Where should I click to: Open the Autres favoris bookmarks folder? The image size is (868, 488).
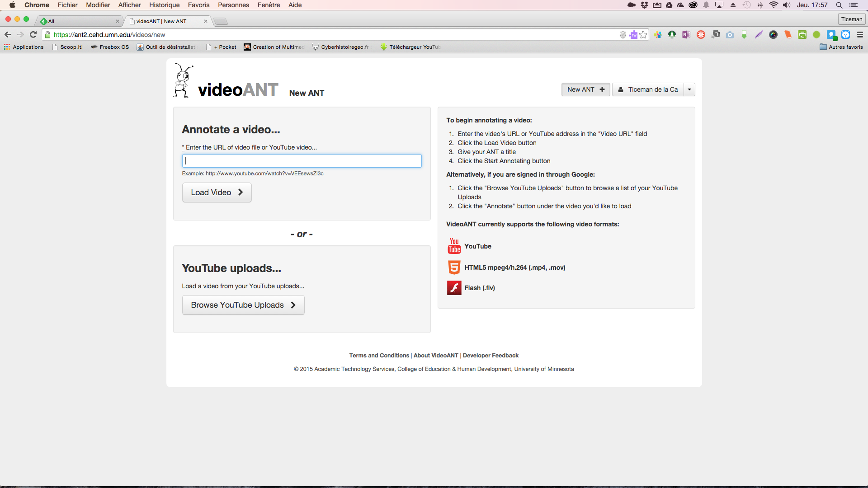point(841,47)
